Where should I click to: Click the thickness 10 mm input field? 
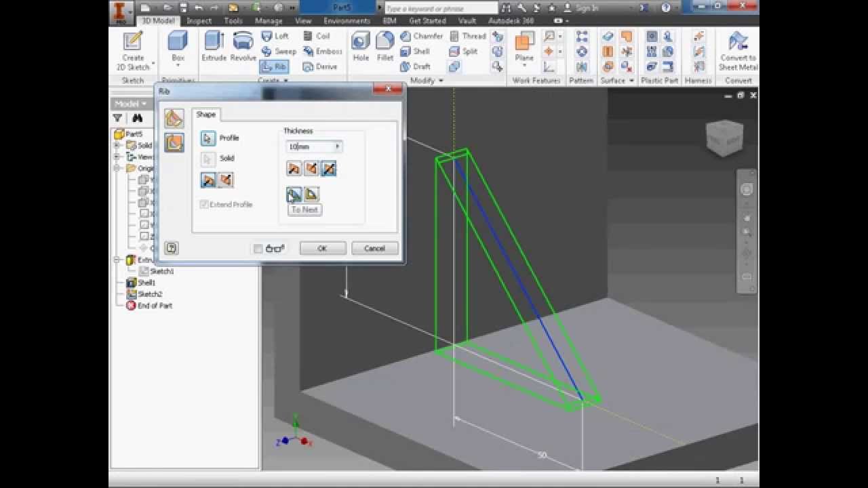click(311, 146)
